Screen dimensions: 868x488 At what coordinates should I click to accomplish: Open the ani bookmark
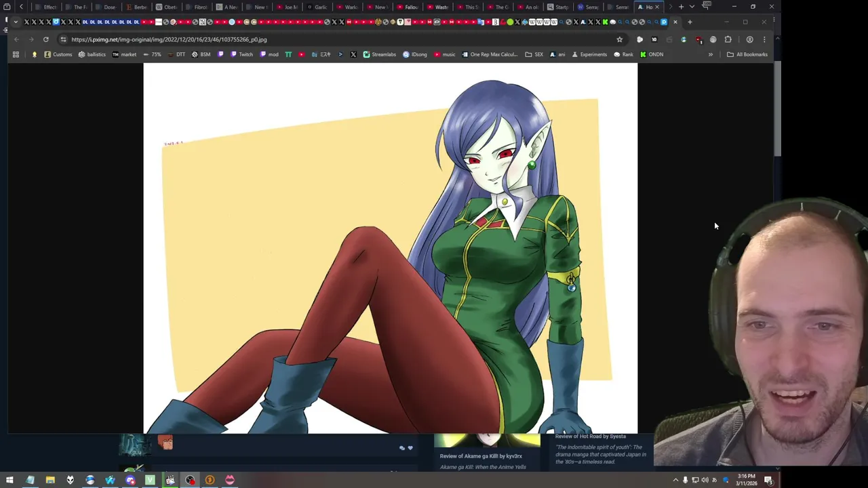click(557, 54)
